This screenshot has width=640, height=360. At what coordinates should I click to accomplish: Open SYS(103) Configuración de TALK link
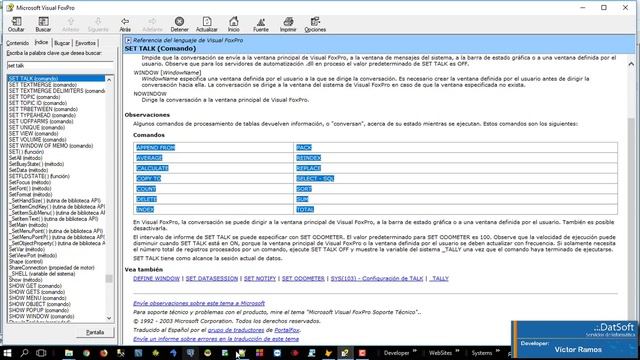pos(377,278)
